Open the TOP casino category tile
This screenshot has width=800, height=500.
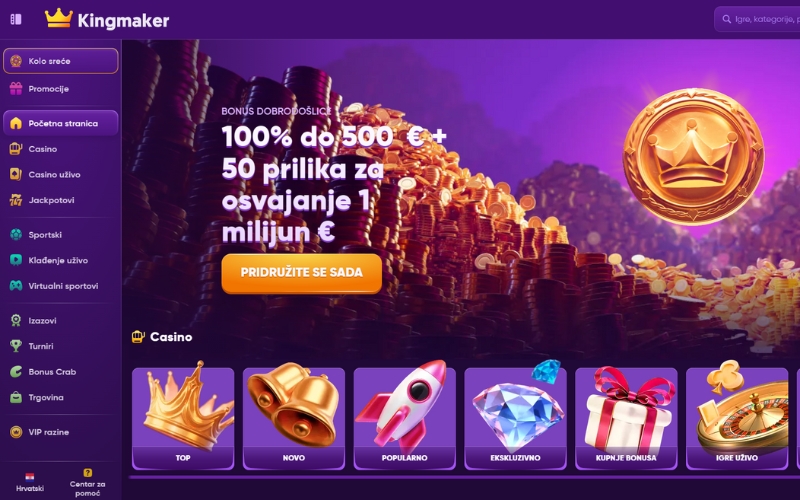[x=183, y=418]
